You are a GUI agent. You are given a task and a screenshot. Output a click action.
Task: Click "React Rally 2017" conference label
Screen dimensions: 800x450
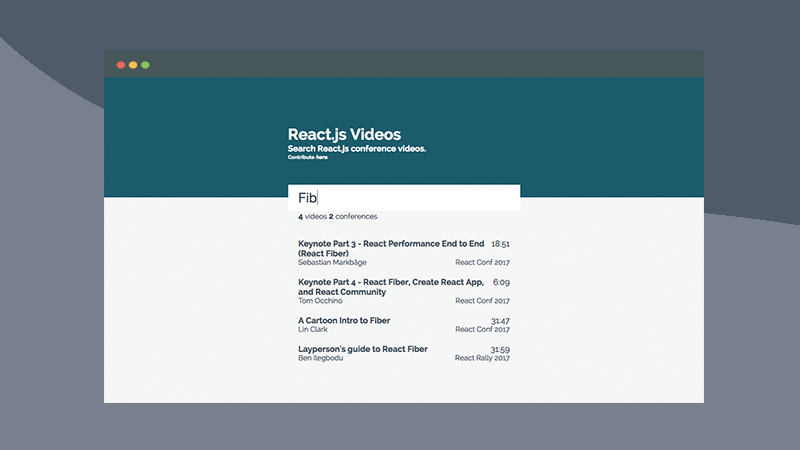(x=482, y=358)
